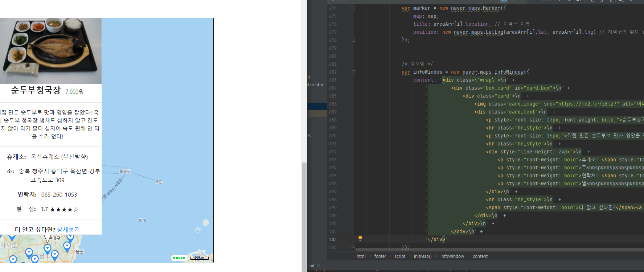Click the 7,000원 price text
This screenshot has width=644, height=272.
(x=75, y=92)
